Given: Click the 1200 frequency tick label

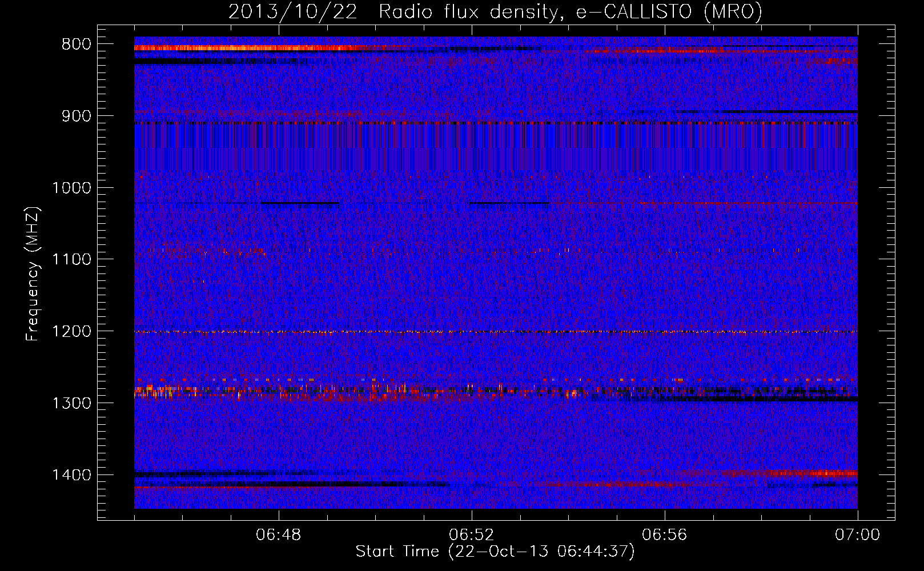Looking at the screenshot, I should point(72,332).
